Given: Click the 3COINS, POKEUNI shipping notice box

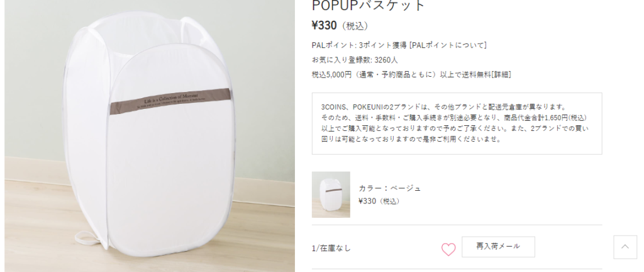Looking at the screenshot, I should pos(457,123).
